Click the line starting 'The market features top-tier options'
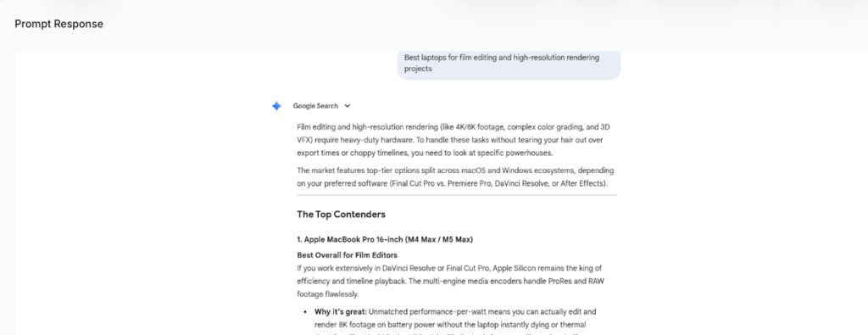This screenshot has width=868, height=335. 455,170
